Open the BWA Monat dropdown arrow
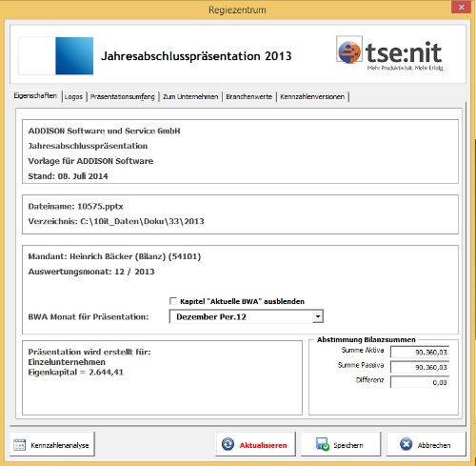This screenshot has width=476, height=466. [318, 316]
